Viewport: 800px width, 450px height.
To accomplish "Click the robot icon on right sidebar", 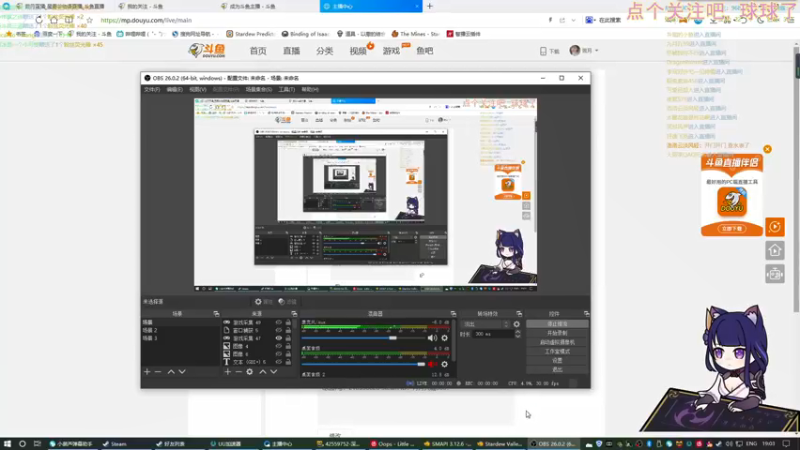I will click(x=774, y=274).
